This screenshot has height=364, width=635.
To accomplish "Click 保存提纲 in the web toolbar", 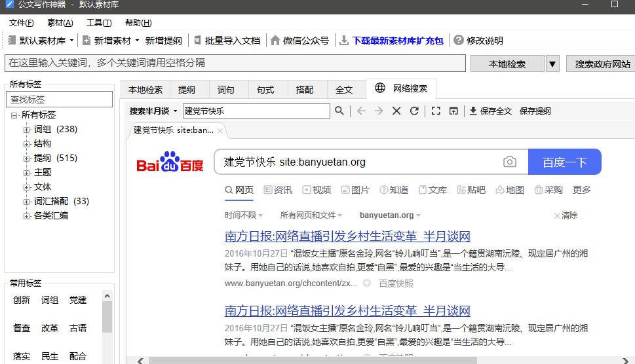I will (x=535, y=111).
